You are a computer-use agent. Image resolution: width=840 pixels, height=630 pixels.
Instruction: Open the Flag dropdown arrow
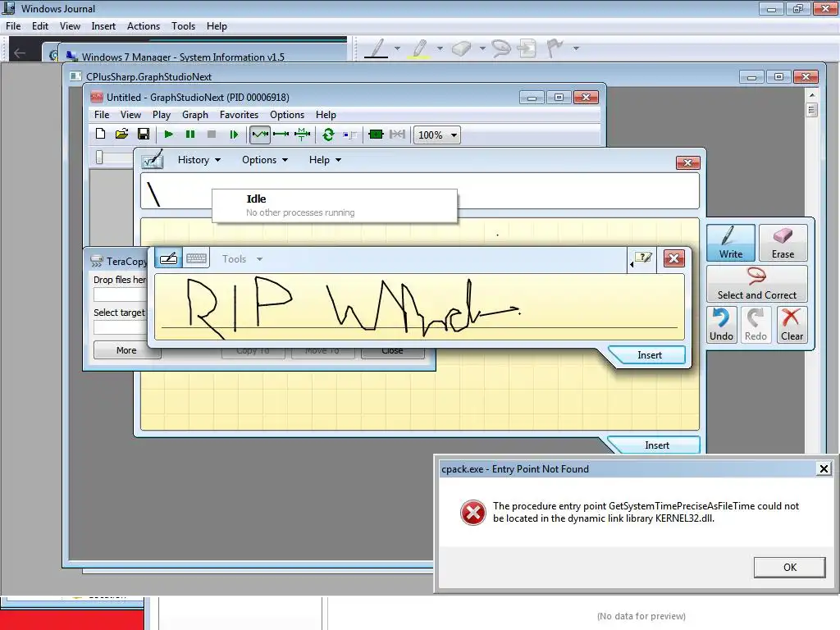click(576, 48)
